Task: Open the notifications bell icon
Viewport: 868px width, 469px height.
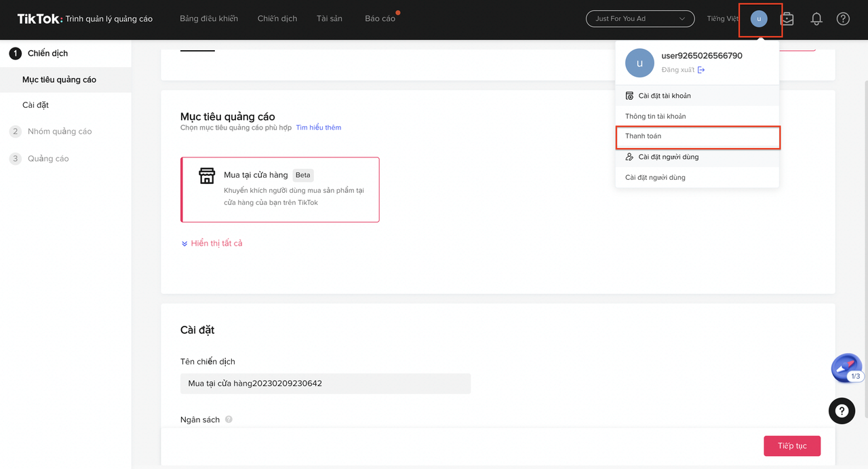Action: (816, 19)
